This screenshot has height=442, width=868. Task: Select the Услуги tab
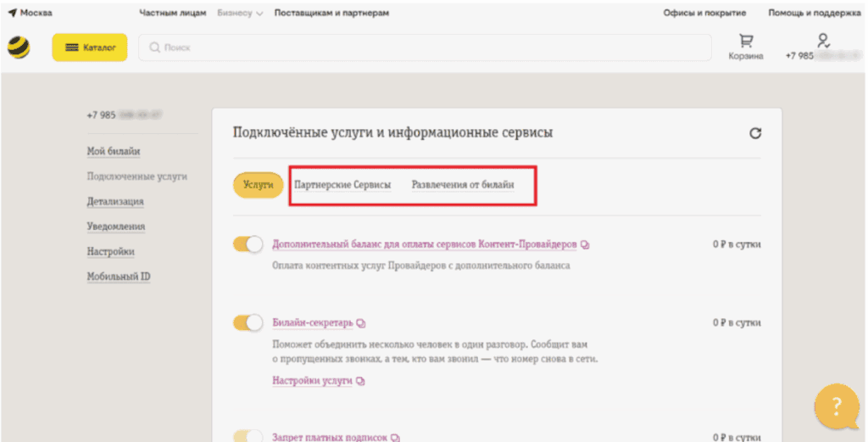258,185
